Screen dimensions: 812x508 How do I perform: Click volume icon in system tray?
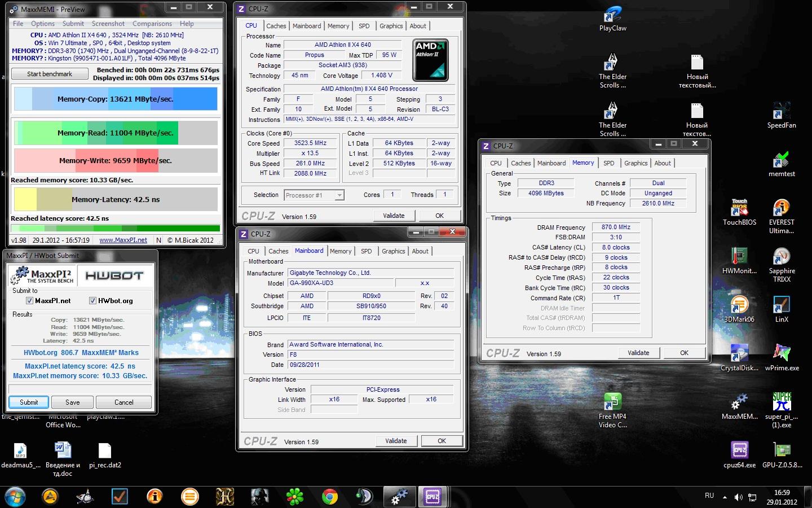[738, 497]
